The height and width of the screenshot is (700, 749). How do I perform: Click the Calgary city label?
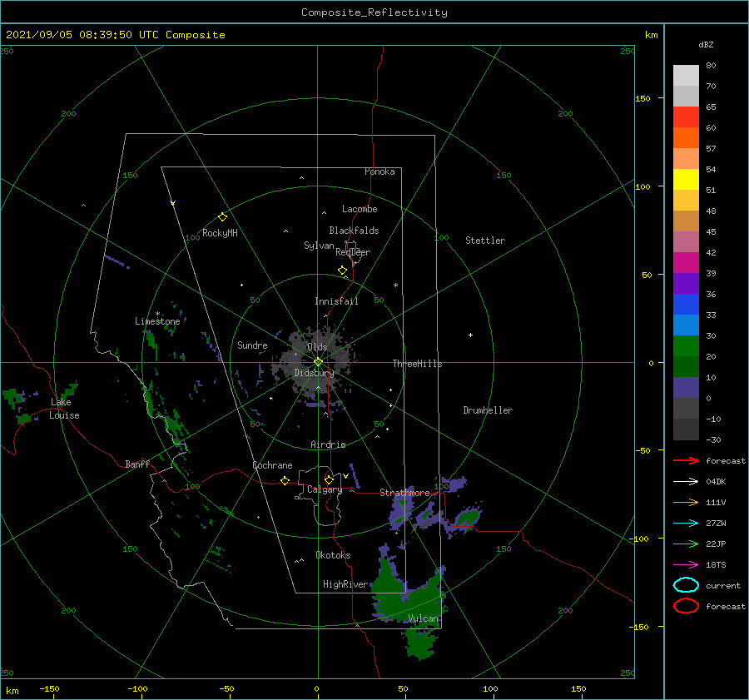coord(325,489)
